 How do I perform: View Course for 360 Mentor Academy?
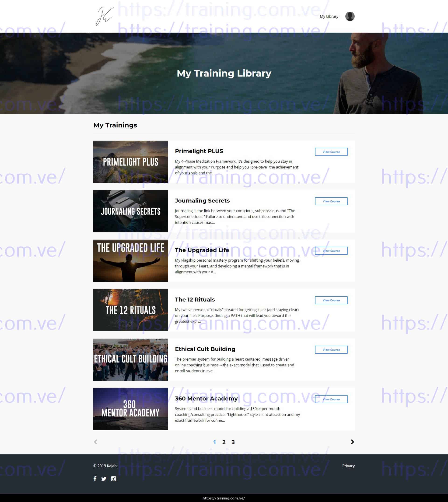point(331,399)
